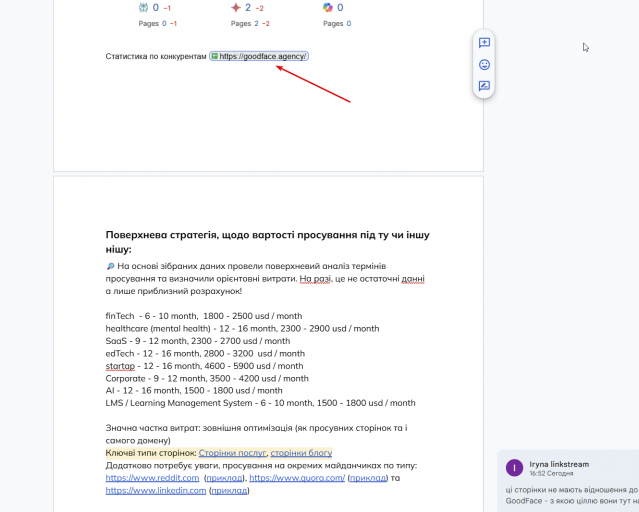Open the https://www.quora.com/ link
Image resolution: width=639 pixels, height=512 pixels.
[x=297, y=478]
